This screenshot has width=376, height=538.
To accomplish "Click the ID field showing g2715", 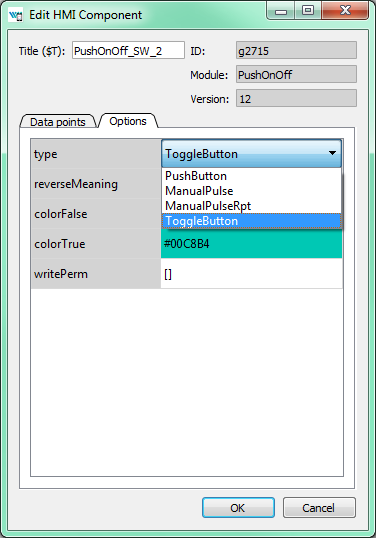I will [296, 50].
